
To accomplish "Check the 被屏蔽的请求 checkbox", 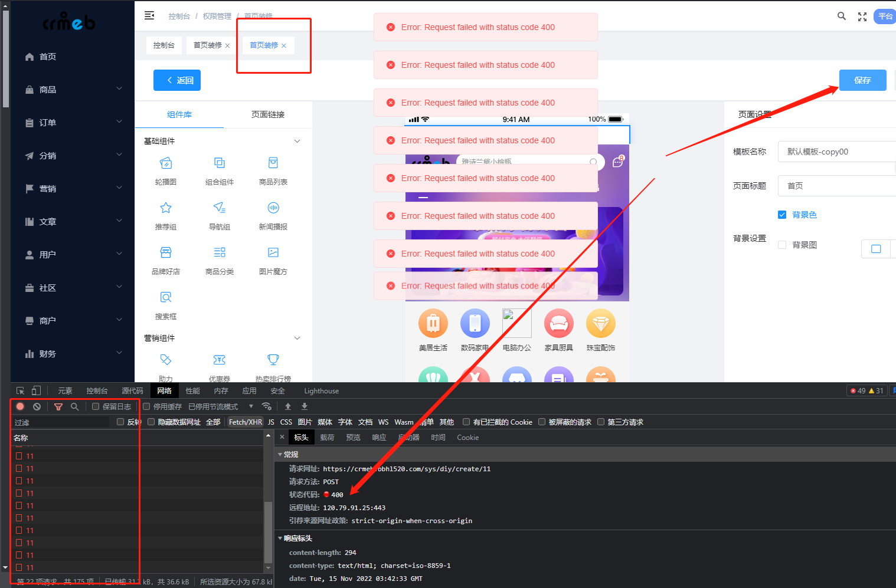I will point(542,422).
